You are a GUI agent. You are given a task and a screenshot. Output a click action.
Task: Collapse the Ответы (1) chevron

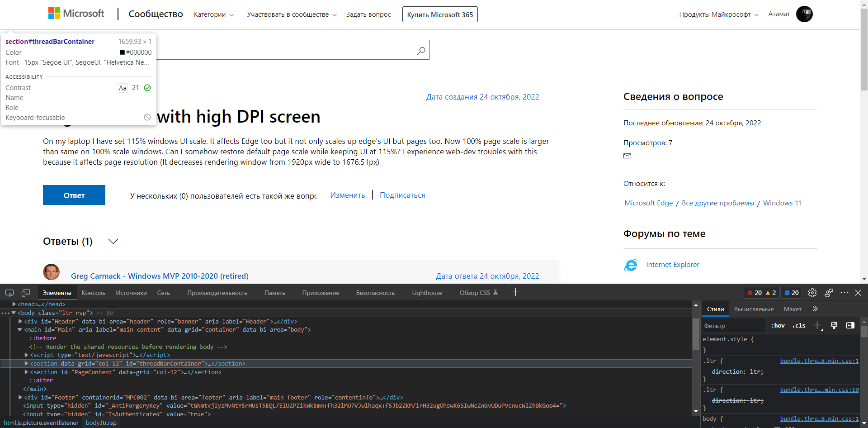[113, 241]
